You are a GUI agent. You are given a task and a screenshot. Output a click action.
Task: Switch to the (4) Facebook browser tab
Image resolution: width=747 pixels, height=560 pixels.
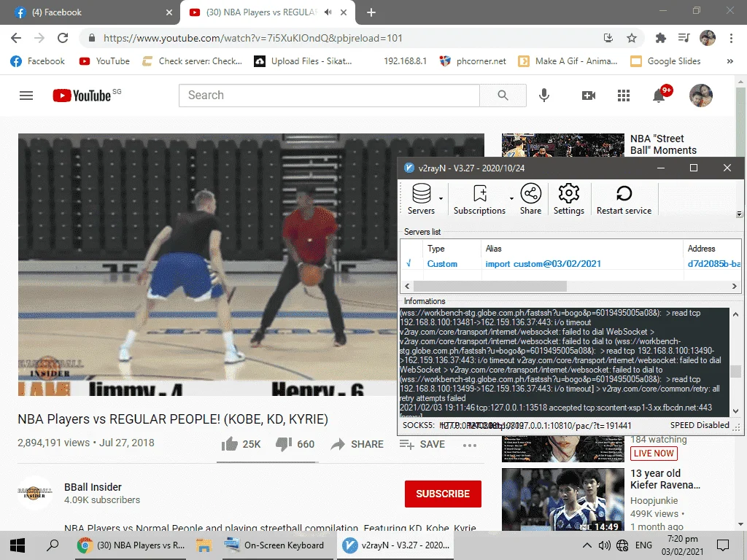90,12
